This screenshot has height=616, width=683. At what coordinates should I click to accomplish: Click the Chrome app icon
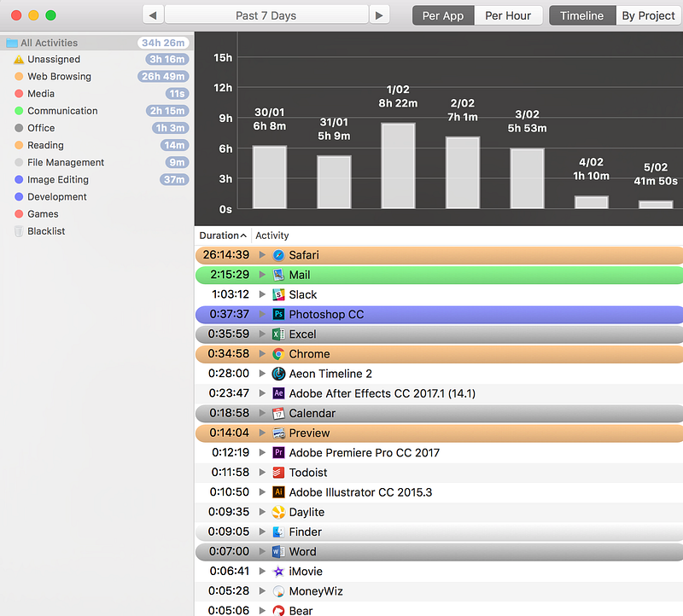278,354
